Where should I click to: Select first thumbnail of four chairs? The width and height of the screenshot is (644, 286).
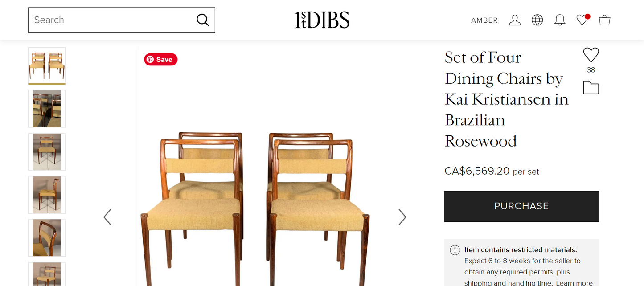(x=47, y=65)
